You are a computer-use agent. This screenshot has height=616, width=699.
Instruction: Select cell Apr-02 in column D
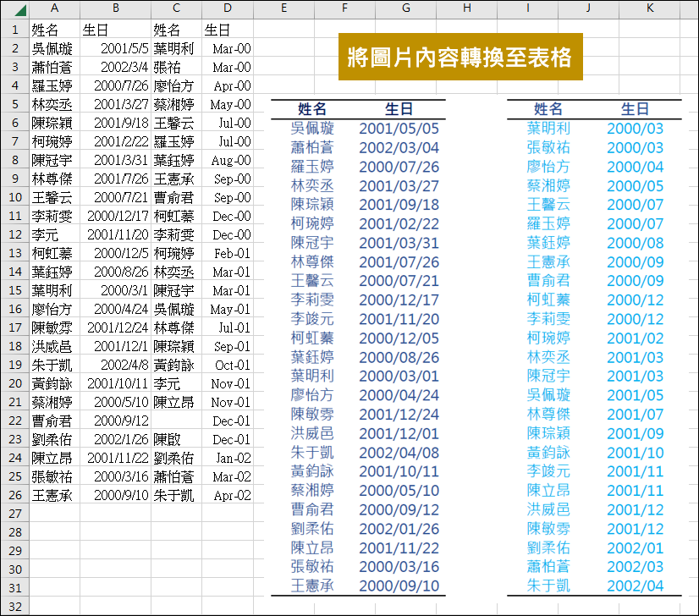(228, 495)
